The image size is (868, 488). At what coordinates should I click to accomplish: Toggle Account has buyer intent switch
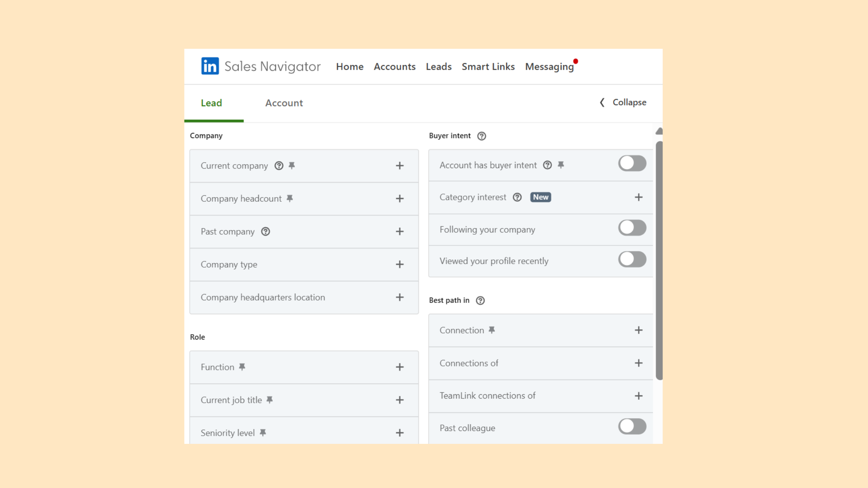(632, 163)
